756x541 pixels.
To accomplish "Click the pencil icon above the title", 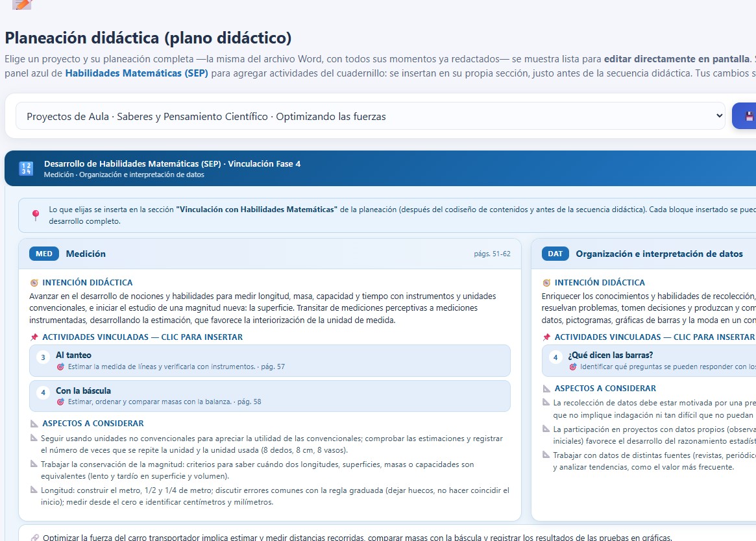I will point(21,5).
